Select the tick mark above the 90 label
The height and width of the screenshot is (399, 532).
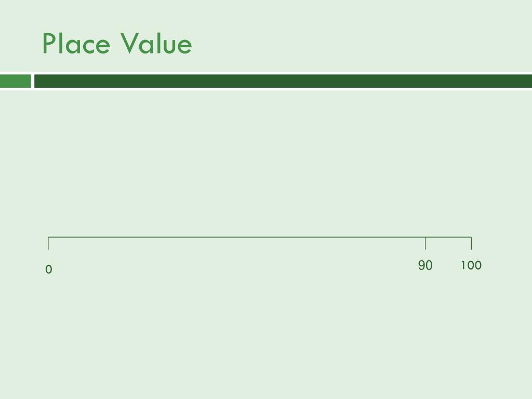425,243
